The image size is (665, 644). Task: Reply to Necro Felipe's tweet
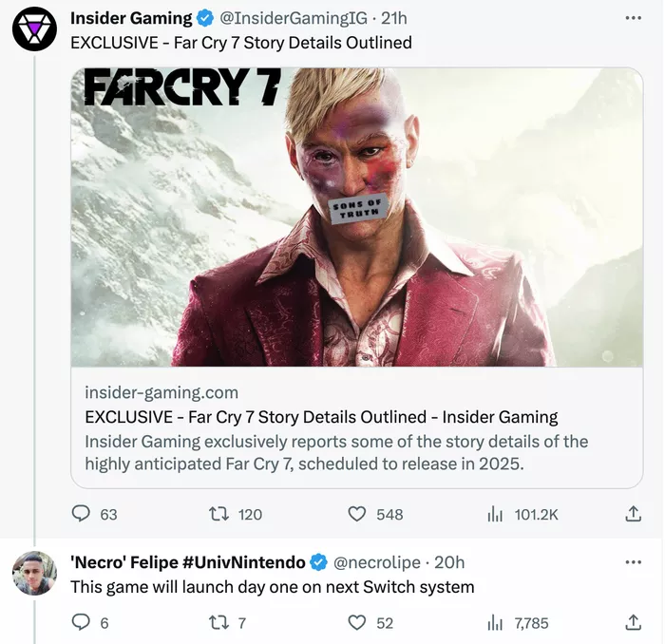(82, 623)
